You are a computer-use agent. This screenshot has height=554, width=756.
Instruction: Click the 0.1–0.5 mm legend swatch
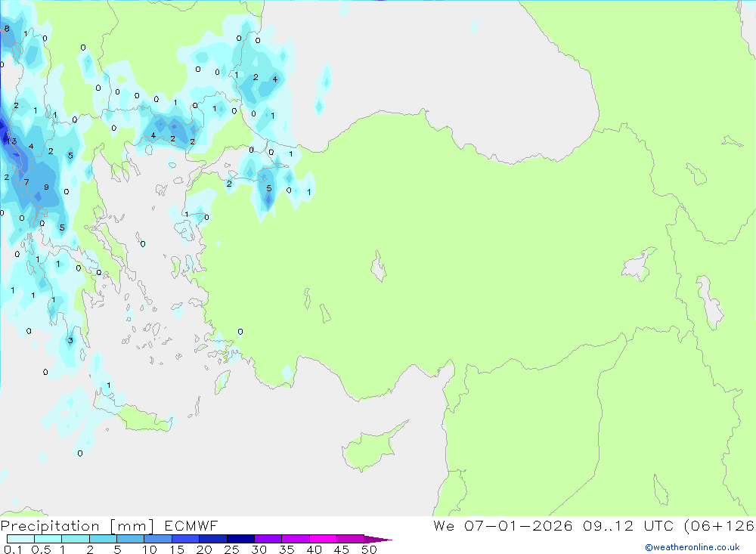(x=20, y=539)
